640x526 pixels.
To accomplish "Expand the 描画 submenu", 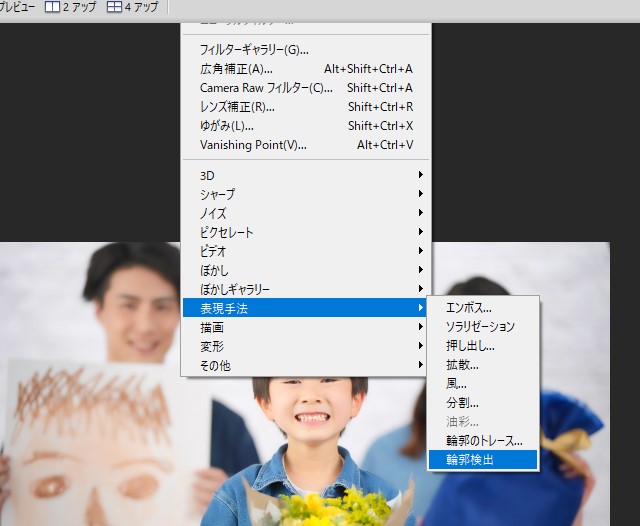I will tap(304, 327).
